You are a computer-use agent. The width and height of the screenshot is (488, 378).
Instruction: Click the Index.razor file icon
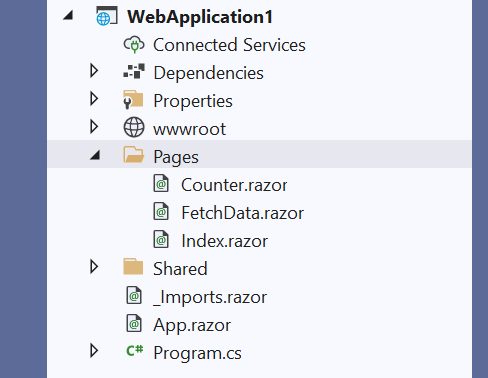(x=161, y=239)
